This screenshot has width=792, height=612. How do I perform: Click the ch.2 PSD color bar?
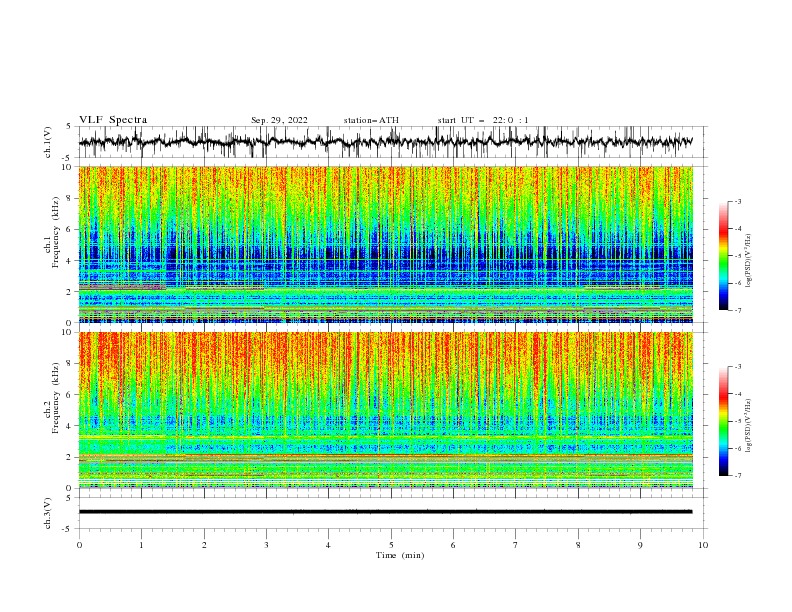pyautogui.click(x=723, y=421)
